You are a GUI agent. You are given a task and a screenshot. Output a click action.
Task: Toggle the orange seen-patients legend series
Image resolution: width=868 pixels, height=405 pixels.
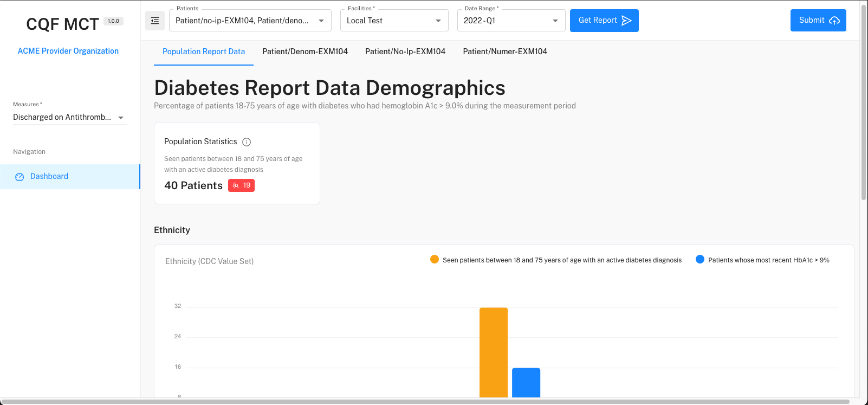click(x=435, y=260)
